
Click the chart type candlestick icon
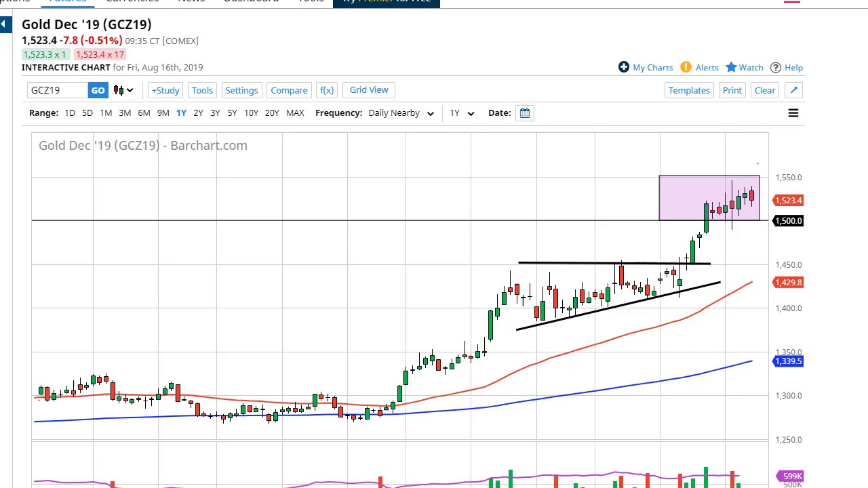coord(123,90)
